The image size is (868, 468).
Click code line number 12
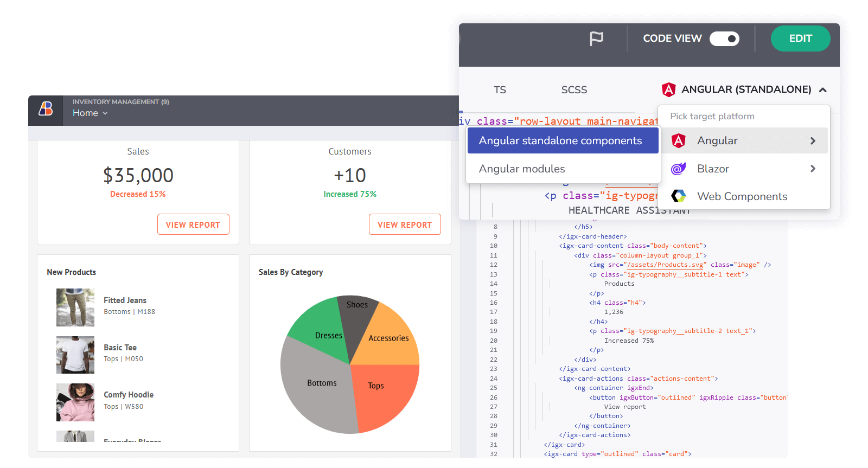click(x=494, y=265)
